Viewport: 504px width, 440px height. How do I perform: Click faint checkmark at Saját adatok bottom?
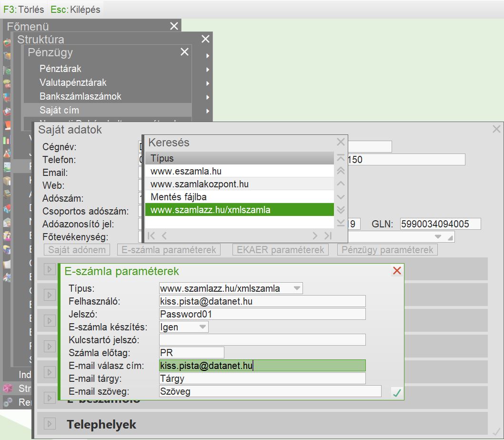coord(496,432)
